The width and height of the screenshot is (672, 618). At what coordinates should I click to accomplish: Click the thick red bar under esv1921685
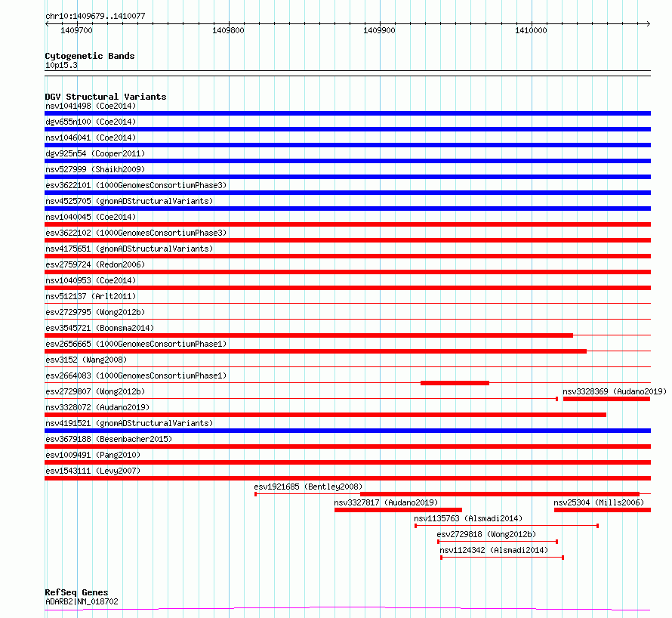tap(500, 494)
